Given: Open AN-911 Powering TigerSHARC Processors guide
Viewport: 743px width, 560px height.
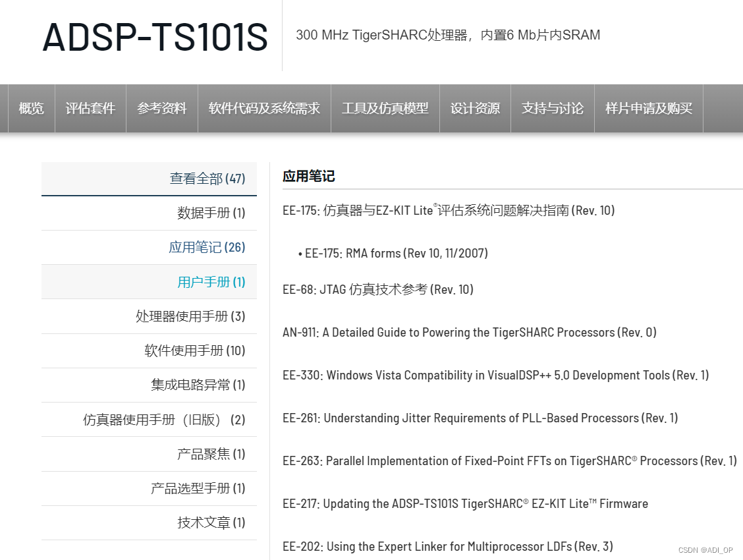Looking at the screenshot, I should 469,332.
